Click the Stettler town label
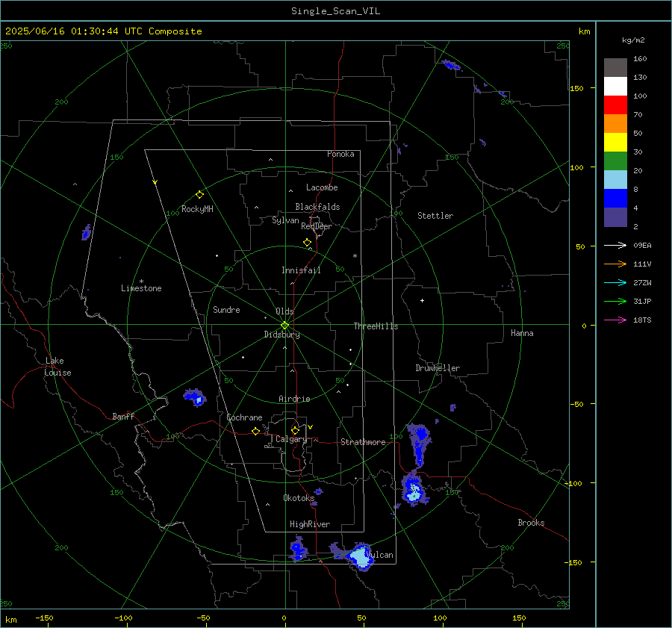This screenshot has width=672, height=628. tap(435, 216)
